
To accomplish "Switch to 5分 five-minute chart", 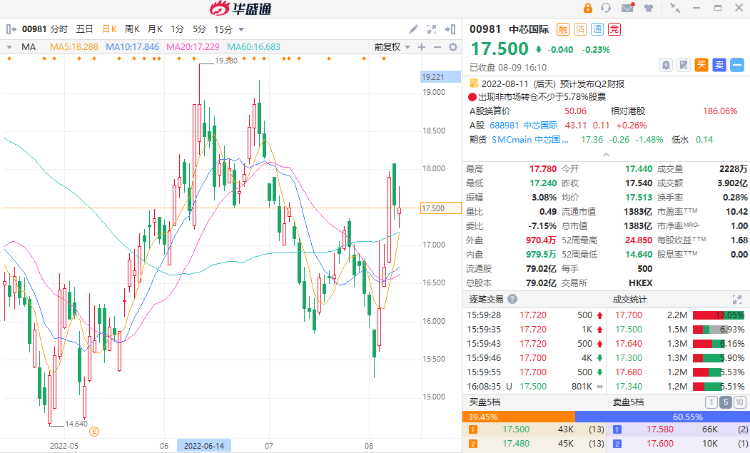I will tap(199, 29).
